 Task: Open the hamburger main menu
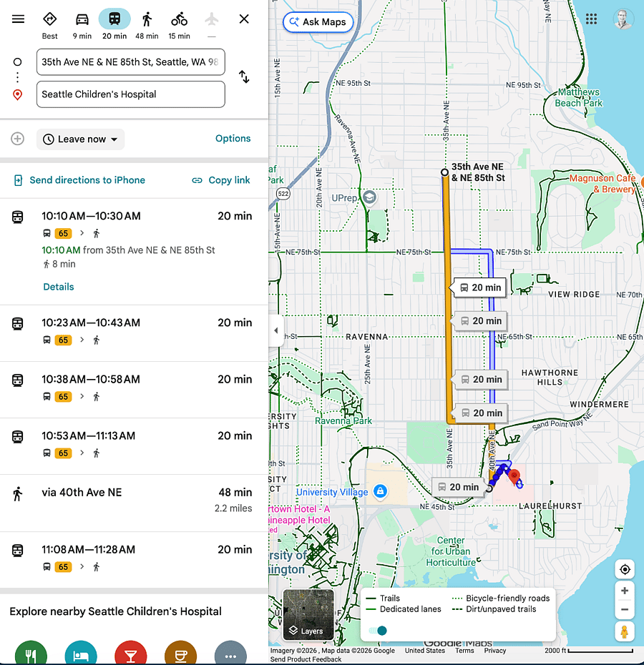18,19
